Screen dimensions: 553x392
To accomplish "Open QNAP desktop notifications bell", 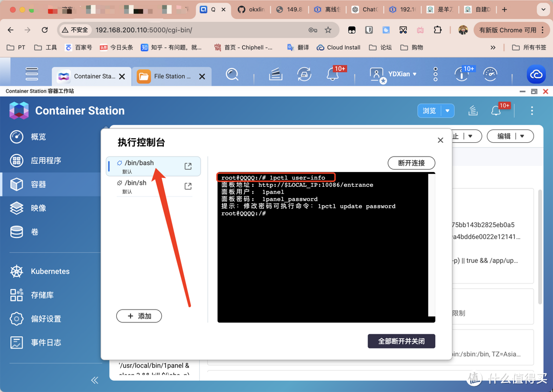I will point(333,75).
